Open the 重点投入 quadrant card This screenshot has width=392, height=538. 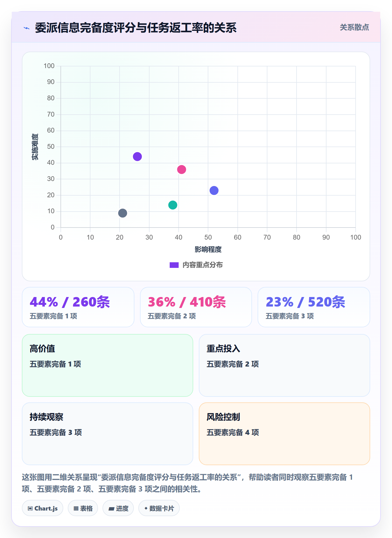pos(284,365)
